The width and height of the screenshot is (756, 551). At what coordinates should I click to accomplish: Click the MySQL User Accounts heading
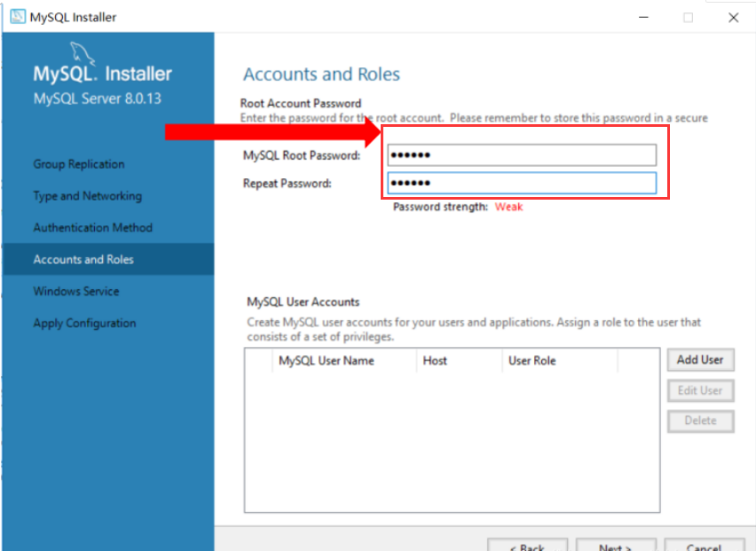pyautogui.click(x=303, y=302)
